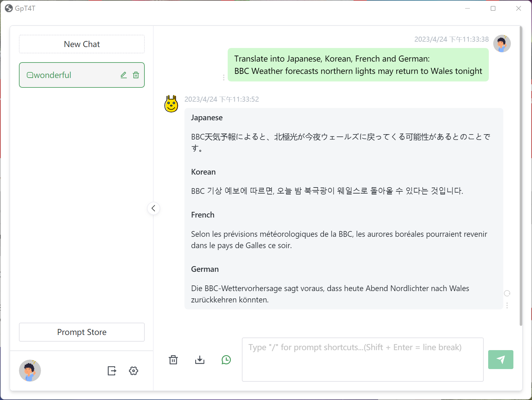Click the download/export conversation icon
This screenshot has width=532, height=400.
(x=200, y=360)
